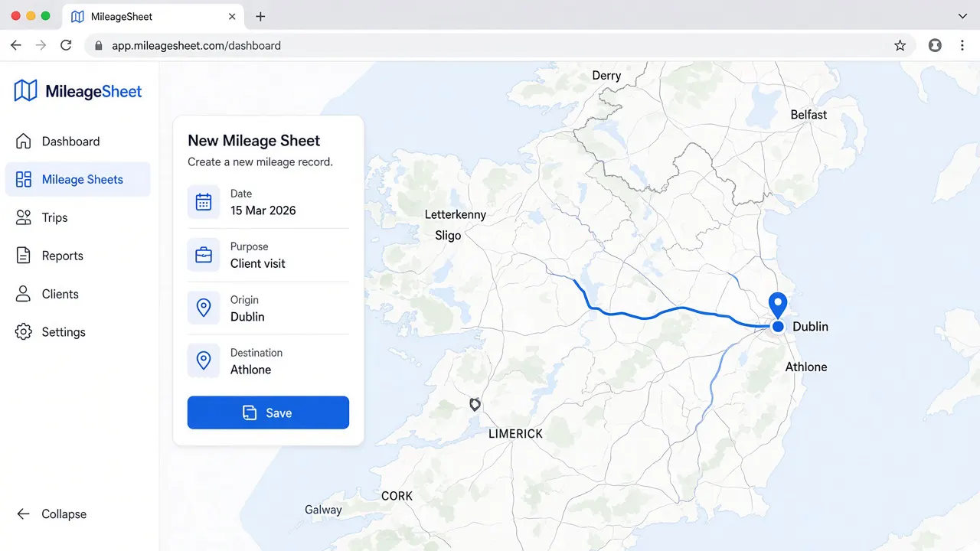Open the browser three-dot menu

pyautogui.click(x=962, y=45)
